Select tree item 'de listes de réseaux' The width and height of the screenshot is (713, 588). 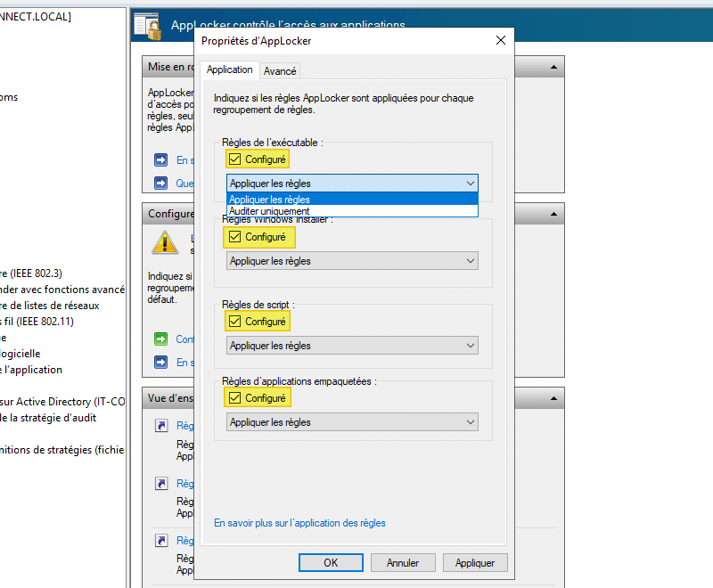[x=50, y=306]
